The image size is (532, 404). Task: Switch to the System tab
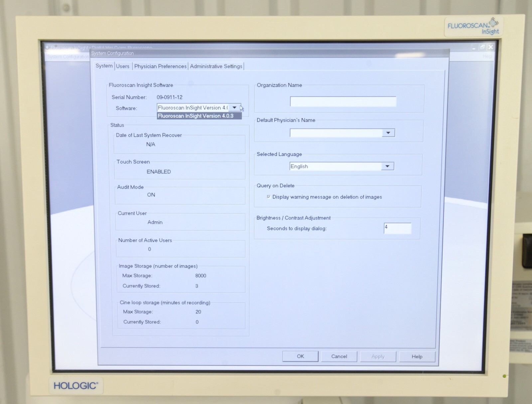coord(103,66)
